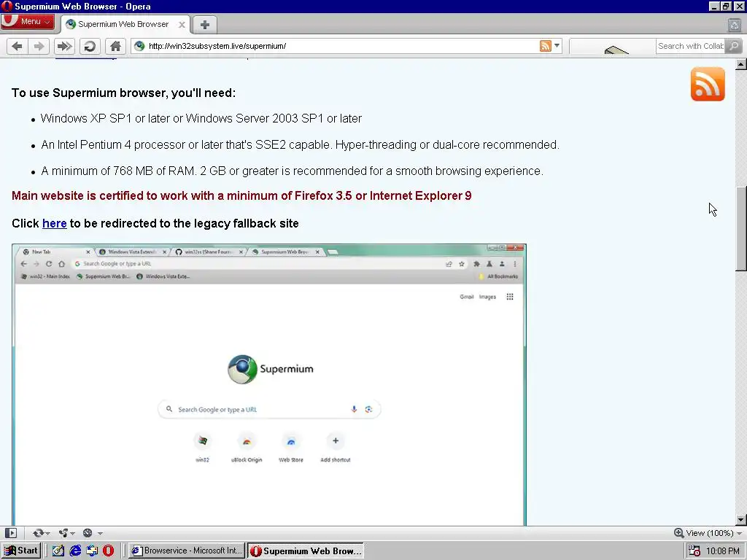The height and width of the screenshot is (560, 747).
Task: Expand the Opera Turbo dropdown arrow
Action: pos(100,533)
